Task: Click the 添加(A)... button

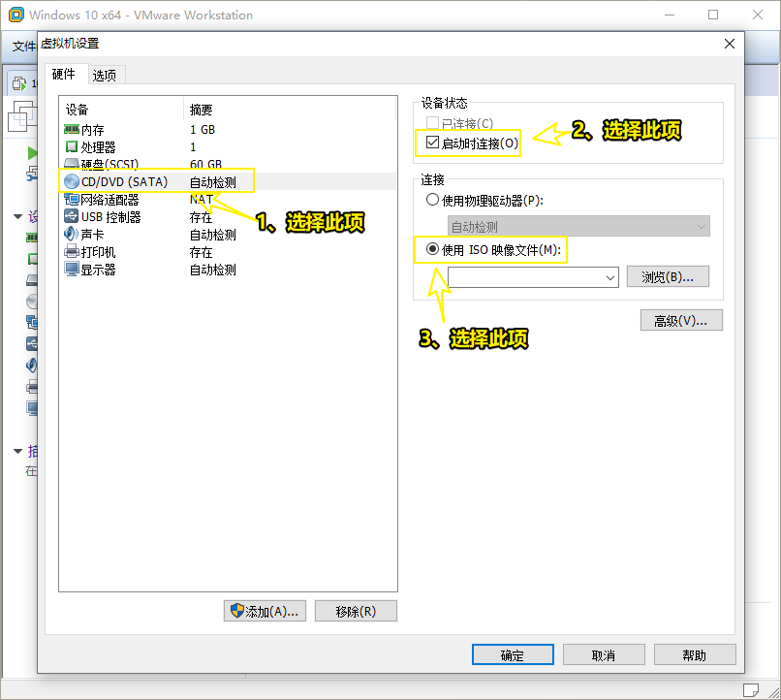Action: click(x=265, y=611)
